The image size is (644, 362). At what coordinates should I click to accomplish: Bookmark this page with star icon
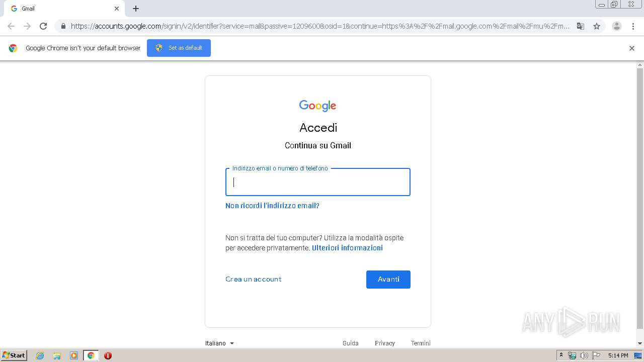coord(597,26)
